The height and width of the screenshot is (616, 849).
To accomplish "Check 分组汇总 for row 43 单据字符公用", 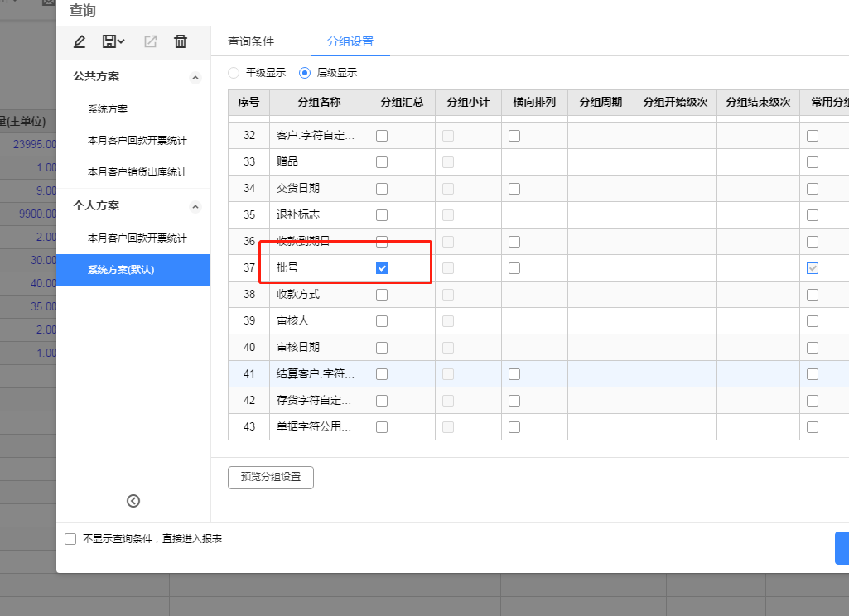I will 382,427.
